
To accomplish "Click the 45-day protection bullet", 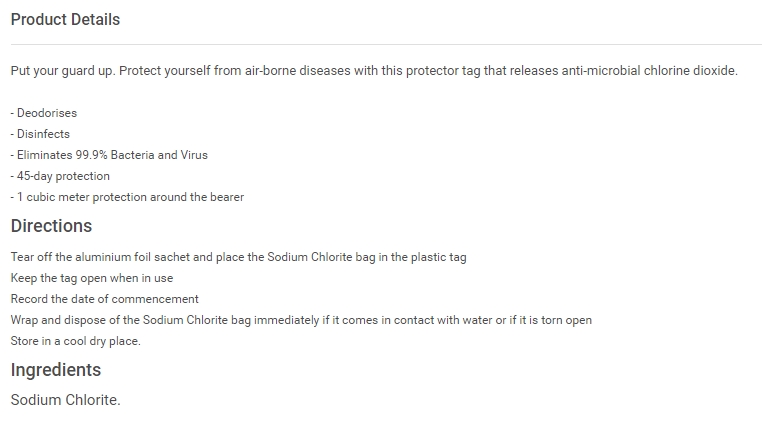I will [61, 176].
